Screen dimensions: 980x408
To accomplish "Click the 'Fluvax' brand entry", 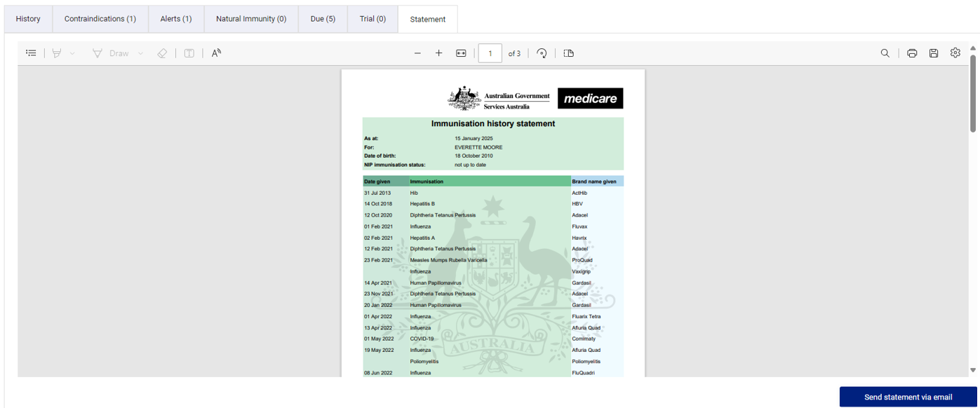I will (580, 226).
